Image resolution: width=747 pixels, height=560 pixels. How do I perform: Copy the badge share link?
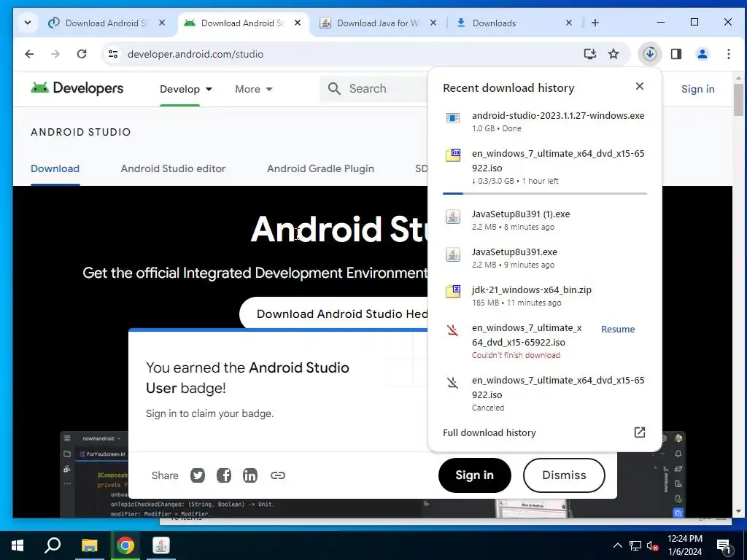pos(278,475)
